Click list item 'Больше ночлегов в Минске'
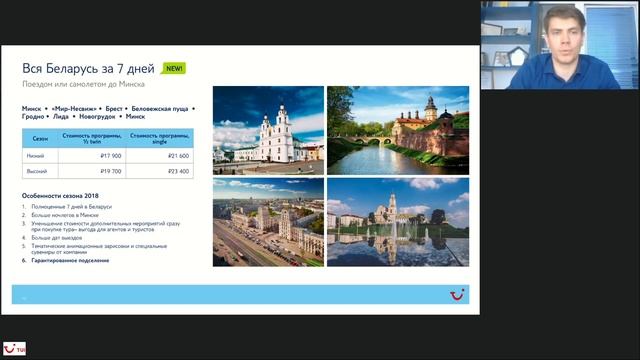 click(x=65, y=215)
